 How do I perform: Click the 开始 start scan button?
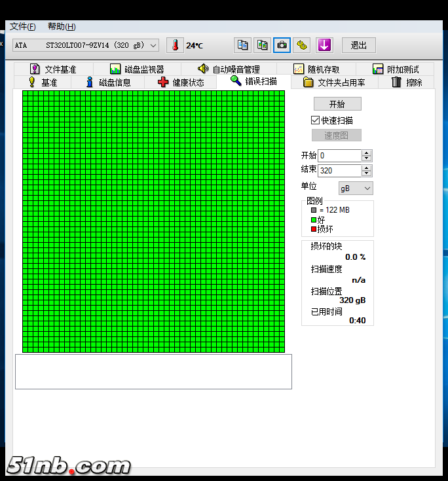[x=337, y=104]
